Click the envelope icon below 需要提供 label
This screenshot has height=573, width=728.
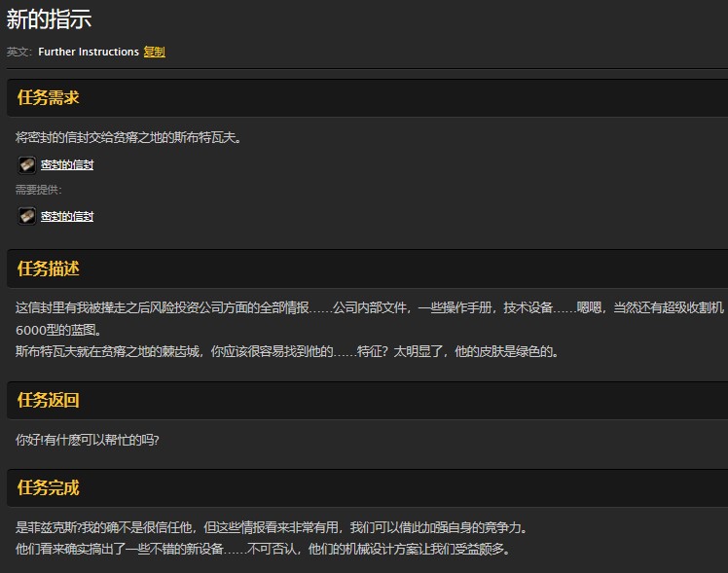[27, 216]
